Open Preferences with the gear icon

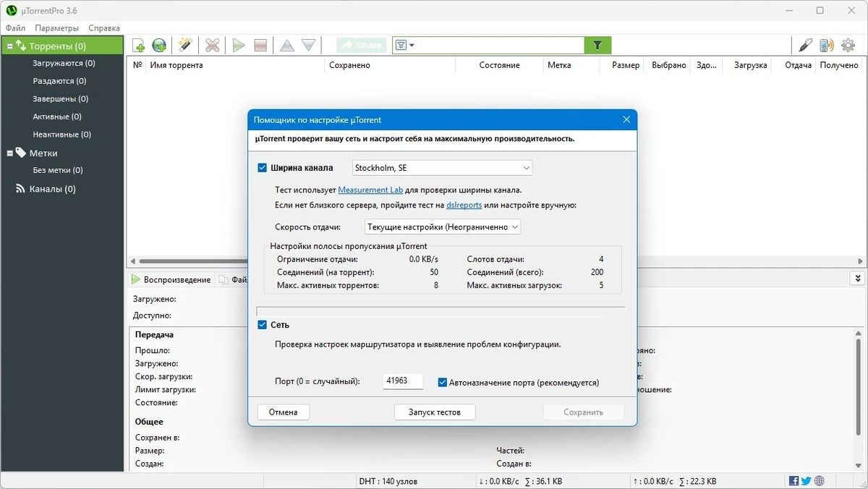pyautogui.click(x=848, y=46)
